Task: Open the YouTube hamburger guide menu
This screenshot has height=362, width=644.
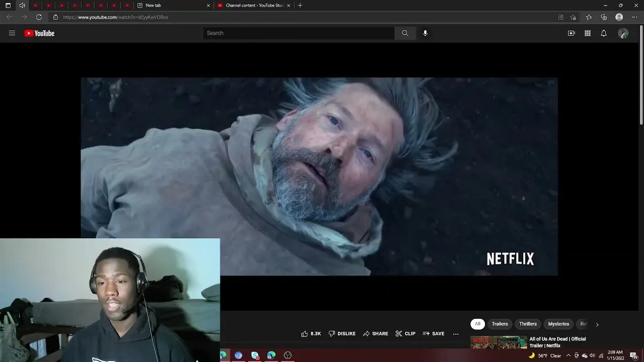Action: [12, 33]
